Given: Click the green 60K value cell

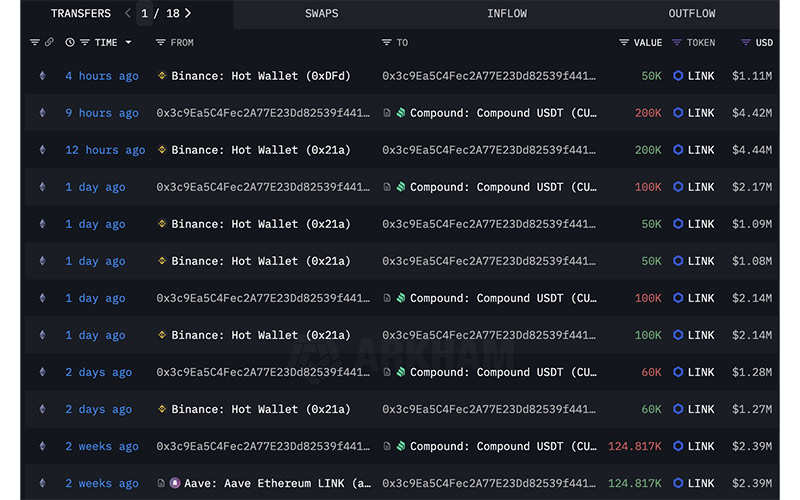Looking at the screenshot, I should coord(651,409).
